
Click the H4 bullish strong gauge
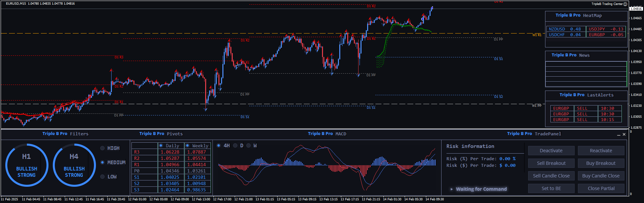click(74, 165)
